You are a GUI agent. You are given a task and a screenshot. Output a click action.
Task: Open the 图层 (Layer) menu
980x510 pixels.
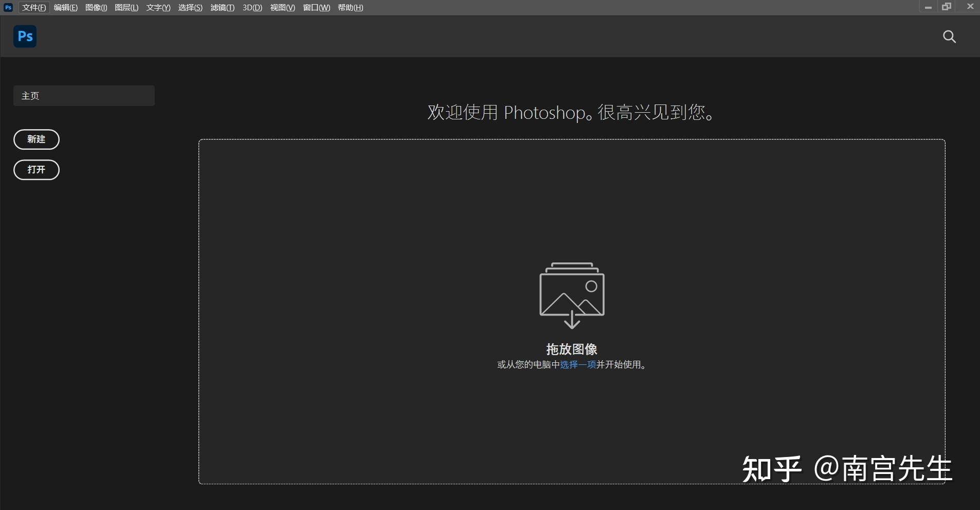coord(126,7)
